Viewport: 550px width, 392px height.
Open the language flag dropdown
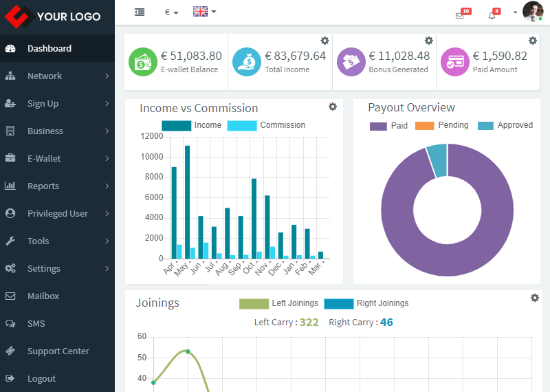[x=204, y=12]
